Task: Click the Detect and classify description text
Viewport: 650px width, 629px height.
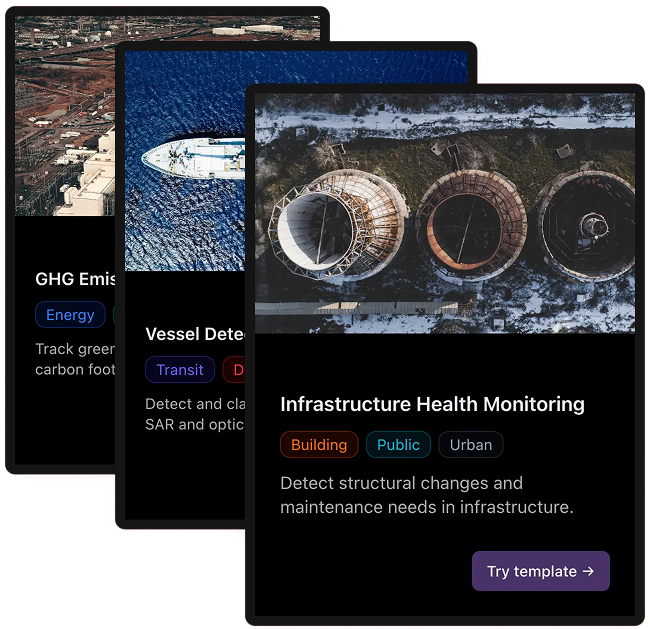Action: pyautogui.click(x=195, y=414)
